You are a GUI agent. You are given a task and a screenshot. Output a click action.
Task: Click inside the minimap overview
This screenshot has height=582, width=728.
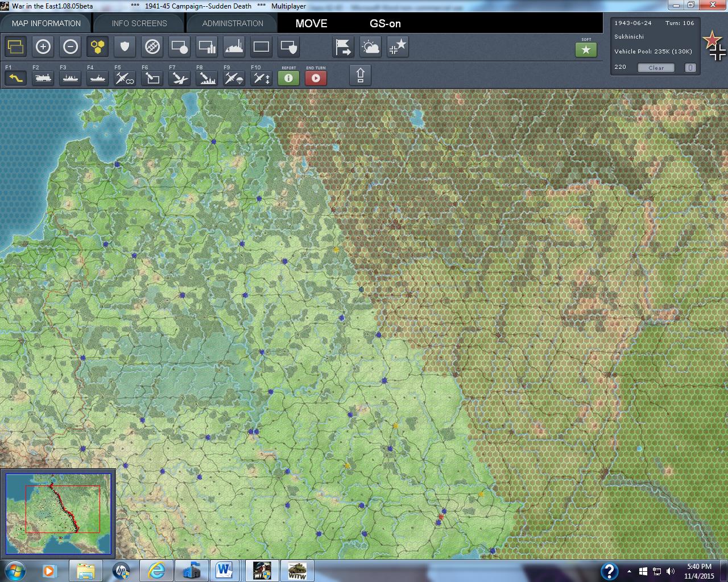(x=57, y=514)
